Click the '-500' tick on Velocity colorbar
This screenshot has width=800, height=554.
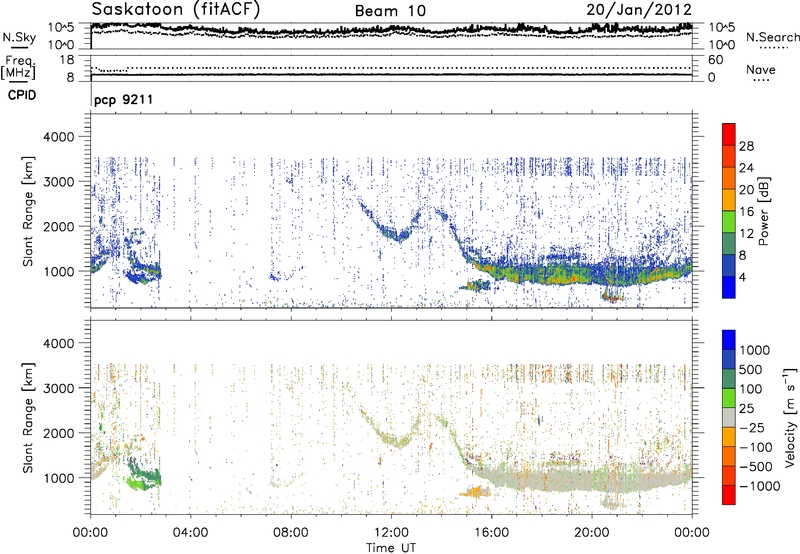[x=756, y=466]
